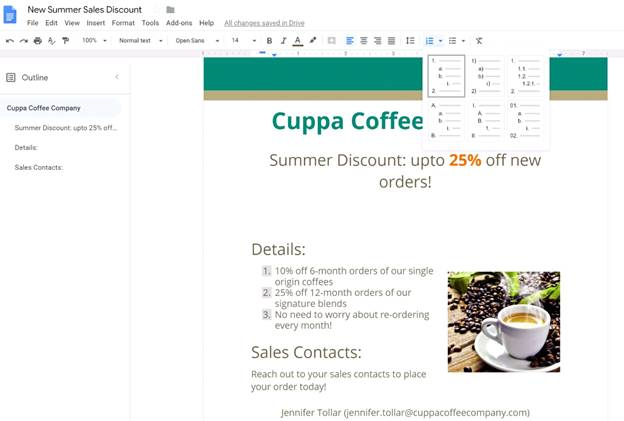Open the Line spacing options

point(410,41)
